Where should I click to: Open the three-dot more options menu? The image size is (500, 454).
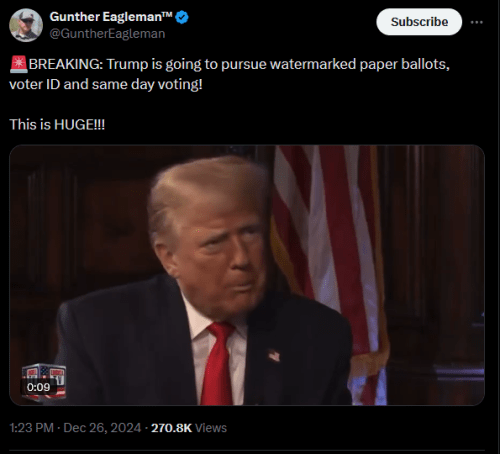tap(477, 22)
